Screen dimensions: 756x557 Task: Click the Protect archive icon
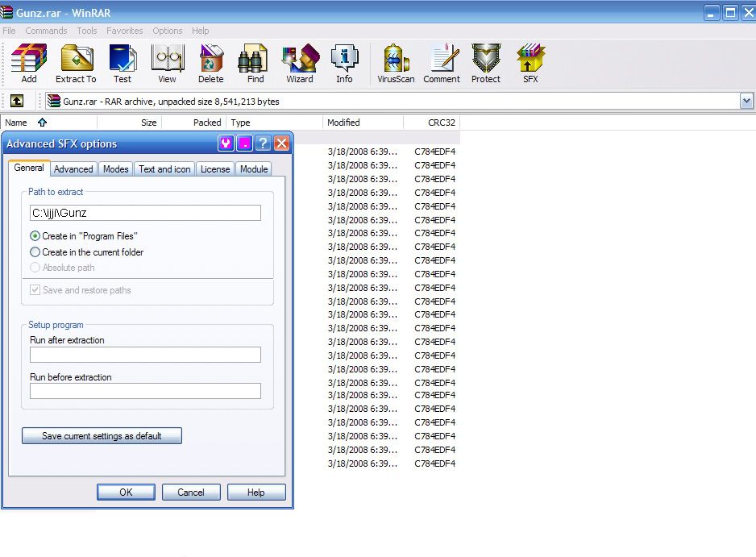[486, 64]
